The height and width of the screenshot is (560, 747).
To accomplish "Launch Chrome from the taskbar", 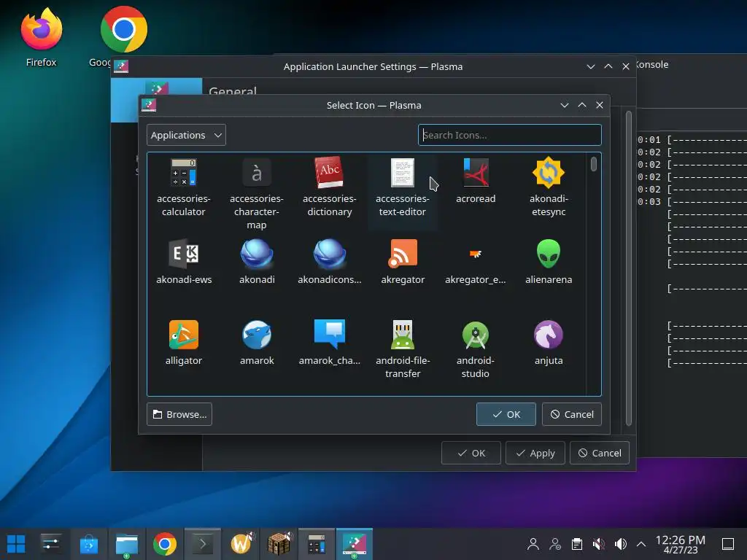I will tap(165, 544).
